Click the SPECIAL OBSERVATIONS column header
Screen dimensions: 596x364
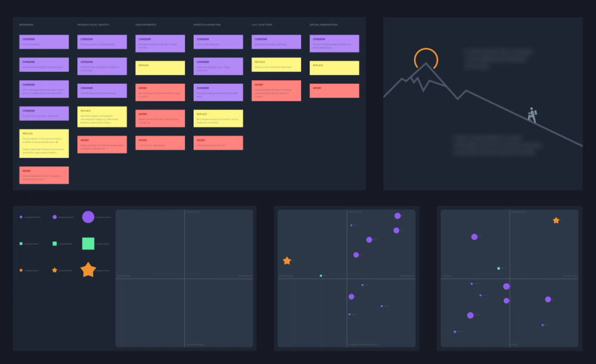(x=324, y=24)
